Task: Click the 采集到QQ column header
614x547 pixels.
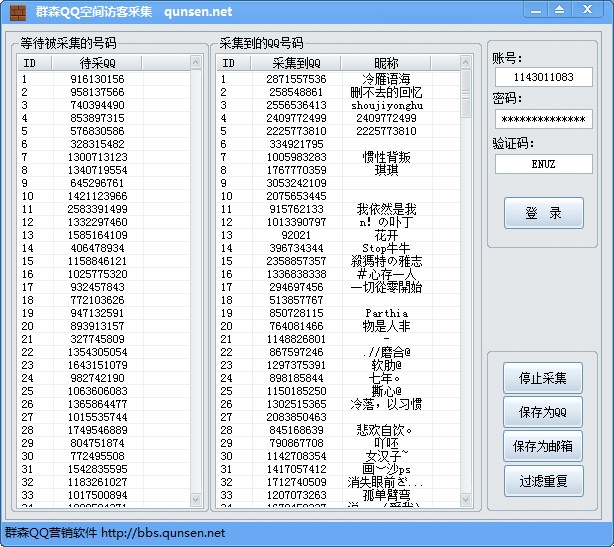Action: [x=296, y=63]
